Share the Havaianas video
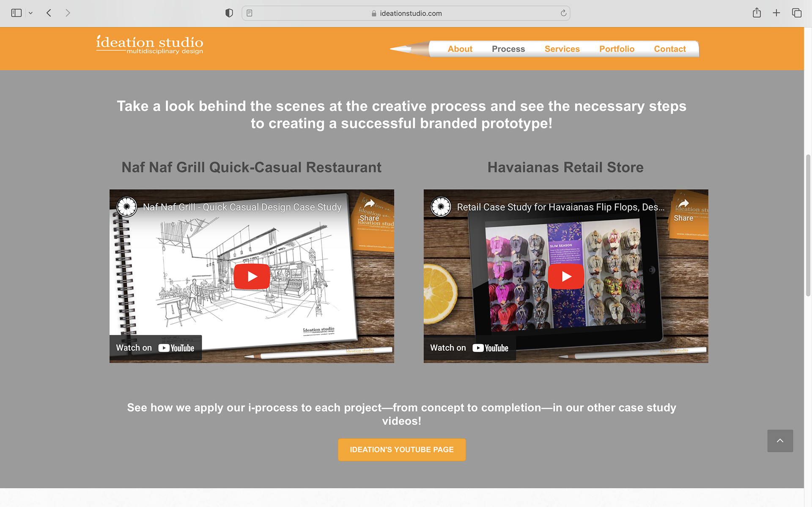 click(x=683, y=210)
